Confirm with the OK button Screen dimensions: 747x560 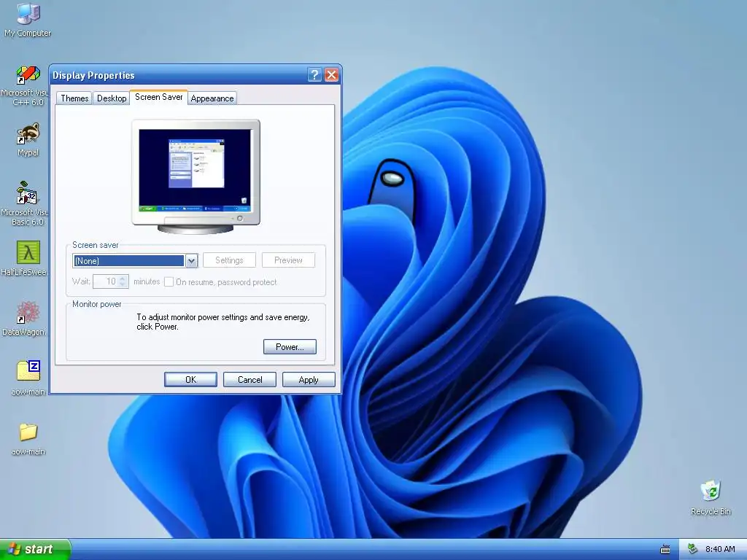coord(190,379)
